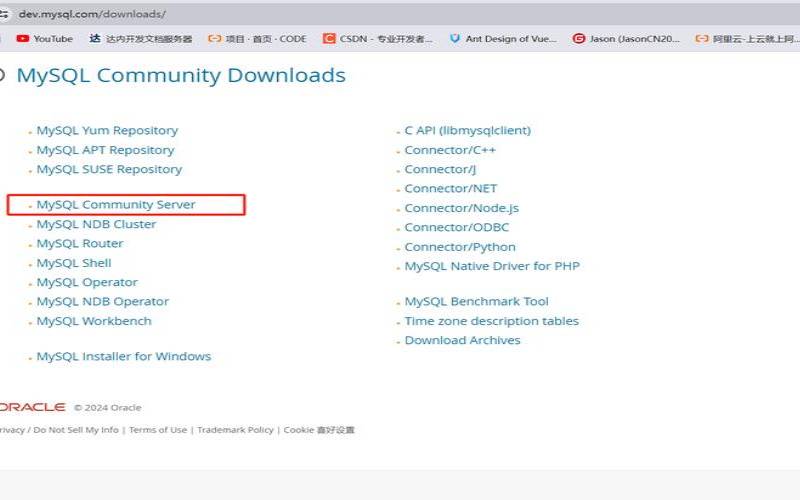The image size is (800, 500).
Task: Open MySQL NDB Operator link
Action: (103, 302)
